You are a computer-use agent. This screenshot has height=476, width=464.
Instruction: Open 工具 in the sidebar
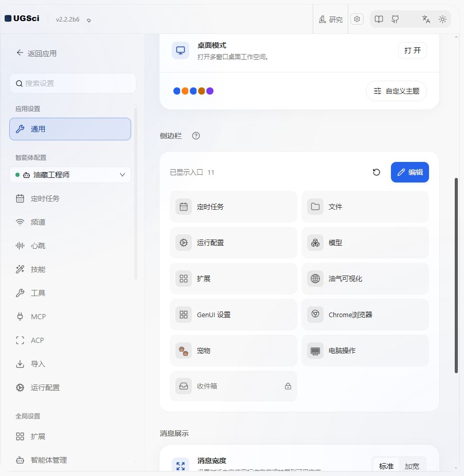point(70,293)
